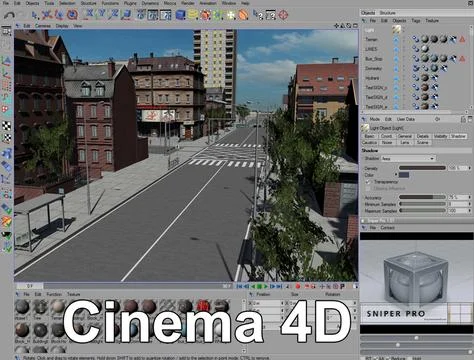Click the green play forward button
This screenshot has height=360, width=474.
(266, 286)
